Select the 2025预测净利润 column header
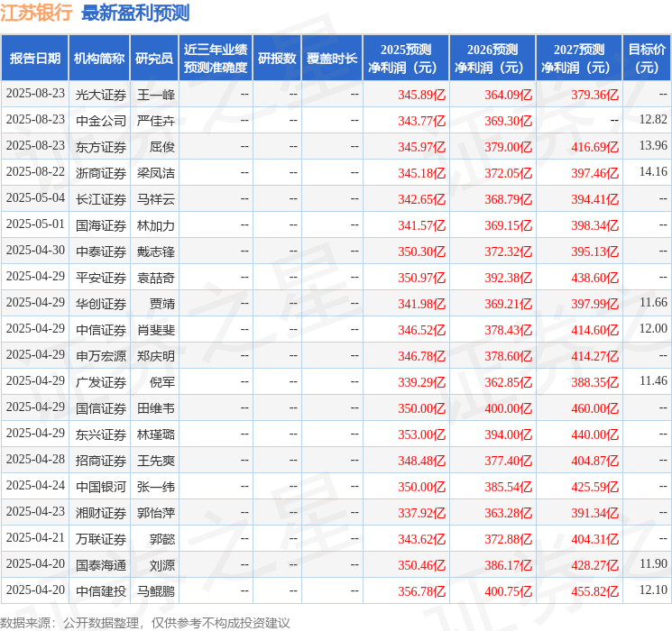 (406, 58)
